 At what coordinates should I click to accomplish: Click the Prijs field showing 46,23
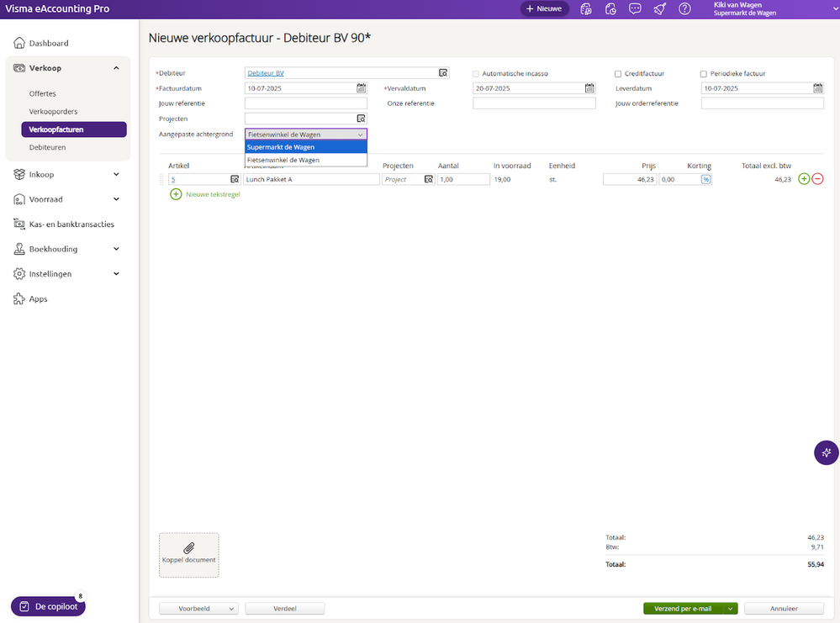(x=630, y=179)
